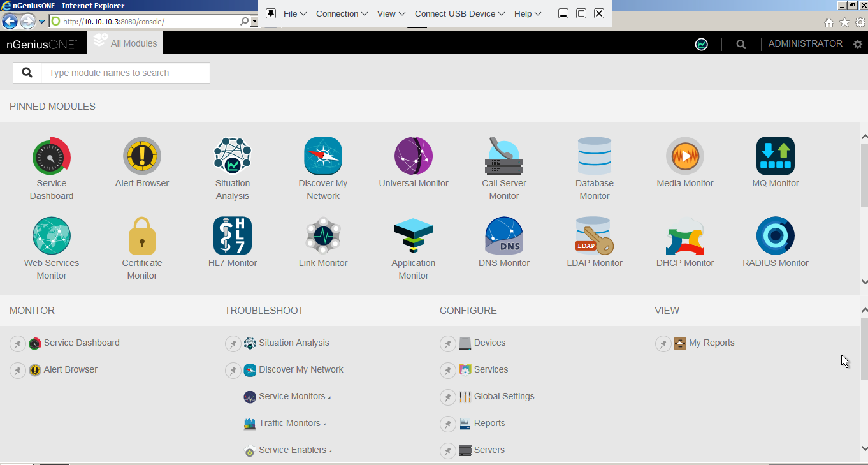
Task: Open the Connect USB Device dropdown
Action: [x=459, y=13]
